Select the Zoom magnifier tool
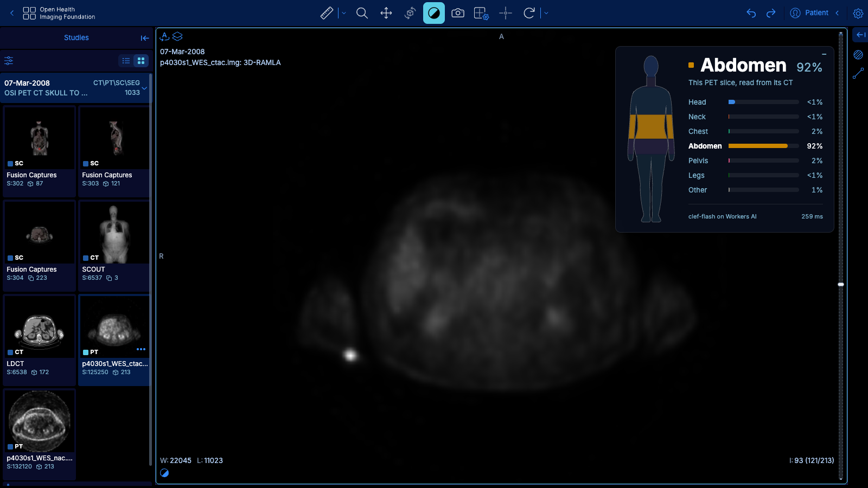Viewport: 868px width, 488px height. point(362,13)
